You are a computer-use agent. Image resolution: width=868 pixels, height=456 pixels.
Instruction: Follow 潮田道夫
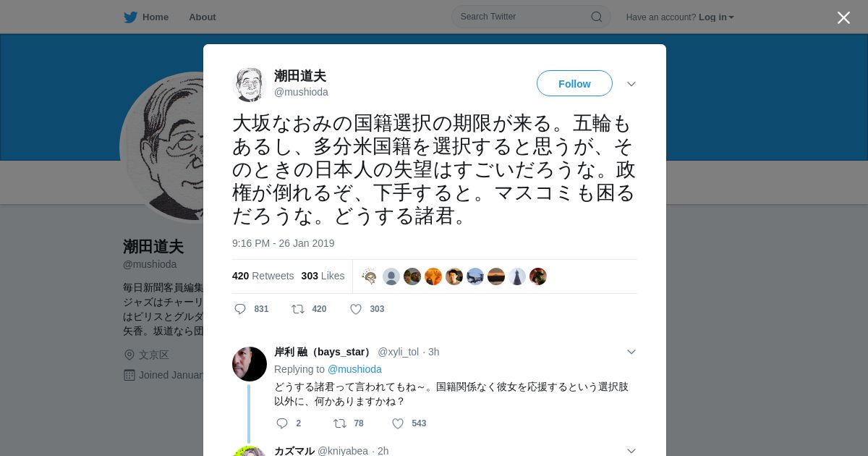(x=574, y=83)
